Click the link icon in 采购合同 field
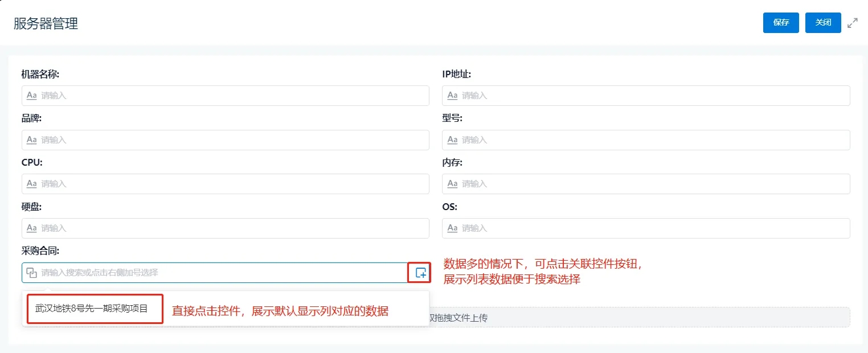This screenshot has height=353, width=868. (32, 273)
